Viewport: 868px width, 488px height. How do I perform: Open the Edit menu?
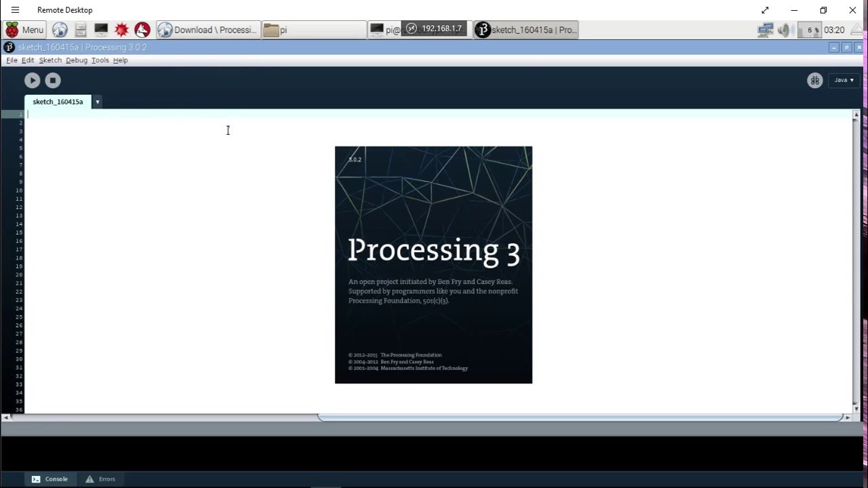click(x=28, y=60)
